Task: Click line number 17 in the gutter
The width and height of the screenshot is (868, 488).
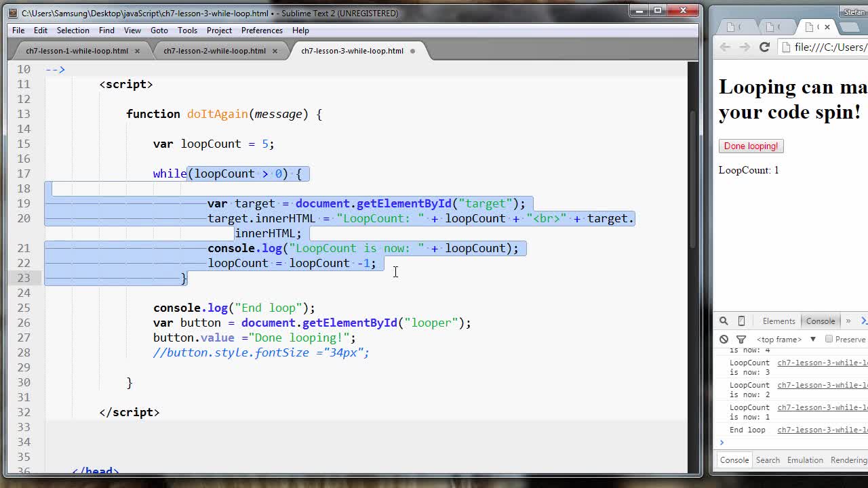Action: click(x=24, y=174)
